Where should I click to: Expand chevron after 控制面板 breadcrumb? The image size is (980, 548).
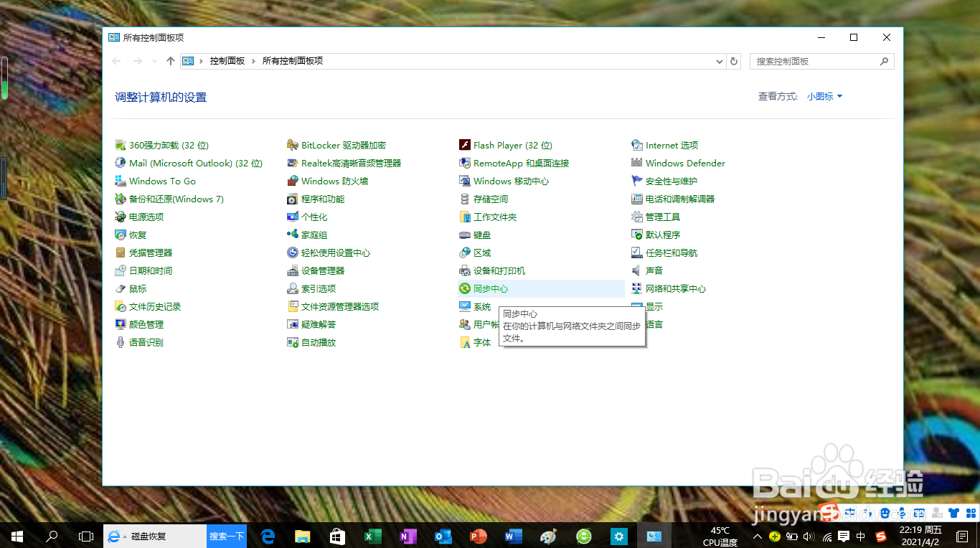tap(254, 61)
